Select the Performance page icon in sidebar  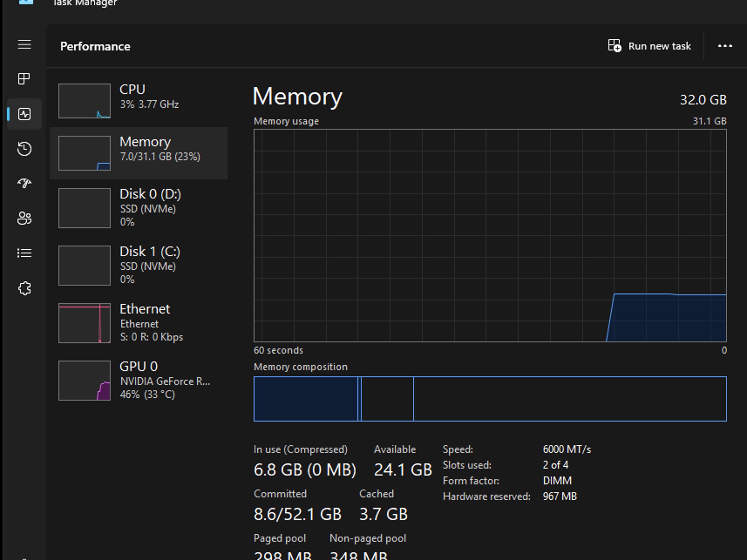[24, 114]
